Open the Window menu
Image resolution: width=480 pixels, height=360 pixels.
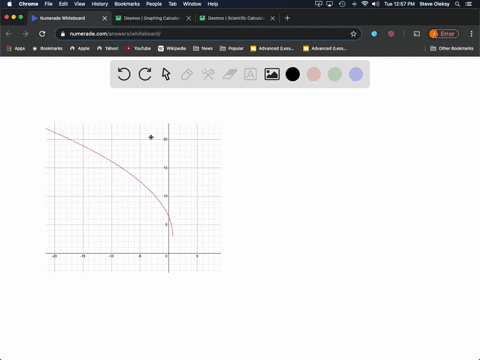pos(192,4)
